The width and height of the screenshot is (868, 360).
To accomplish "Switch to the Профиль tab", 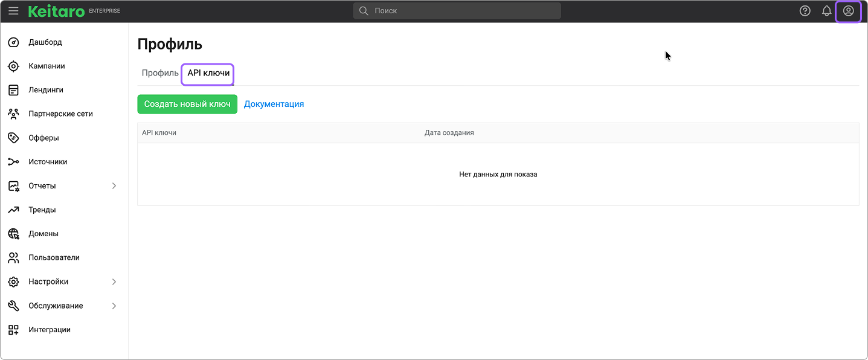I will [160, 73].
